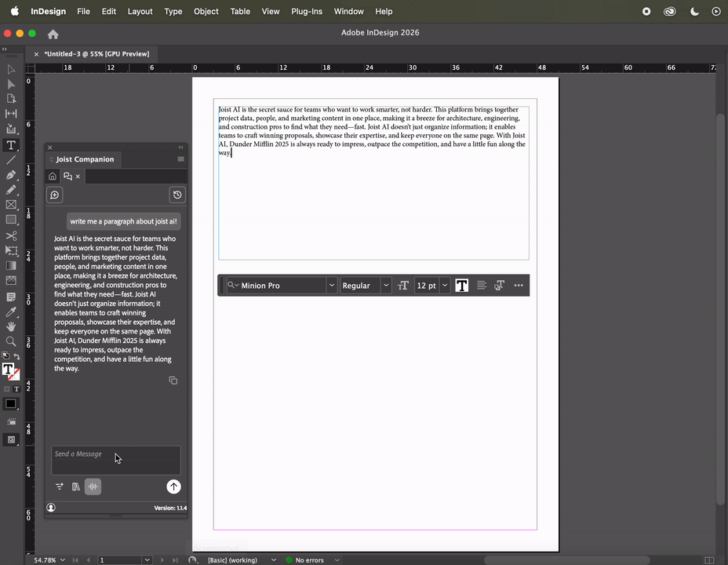Select the Scissors tool
The width and height of the screenshot is (728, 565).
point(11,236)
